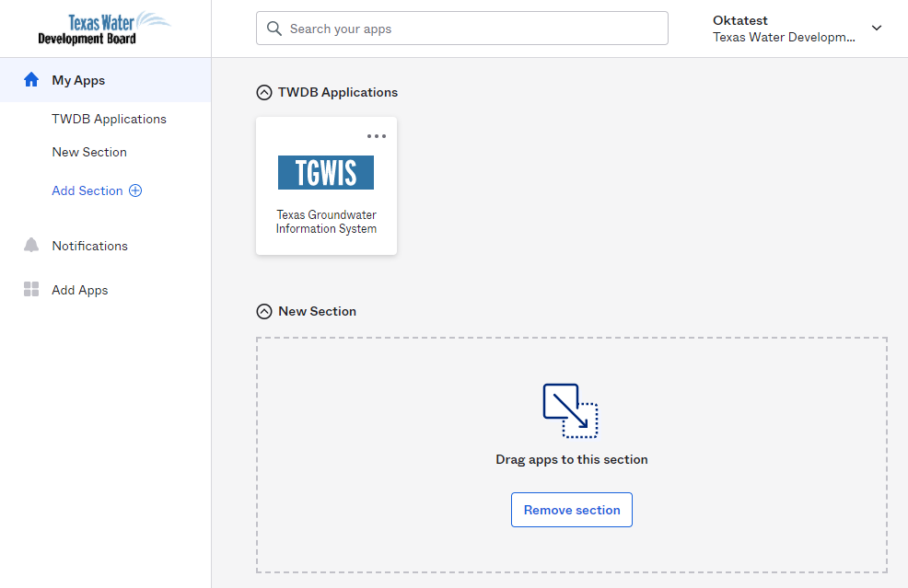Open the three-dot menu on TGWIS card

377,136
